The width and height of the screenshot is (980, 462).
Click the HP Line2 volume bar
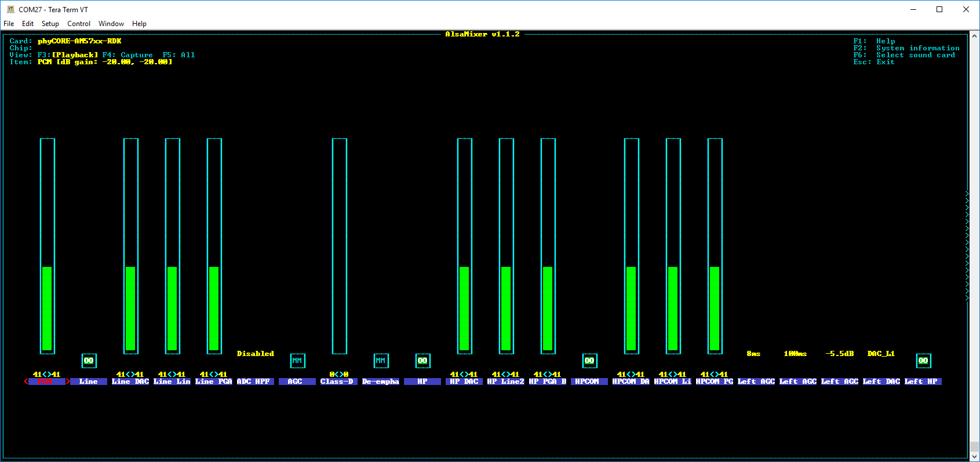pos(507,246)
